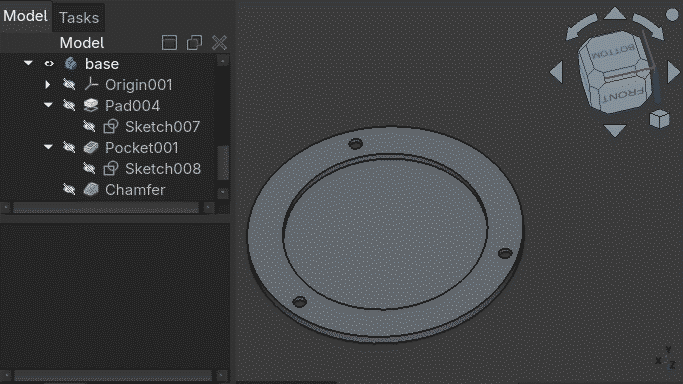Open the Tasks tab
The width and height of the screenshot is (683, 384).
click(79, 18)
